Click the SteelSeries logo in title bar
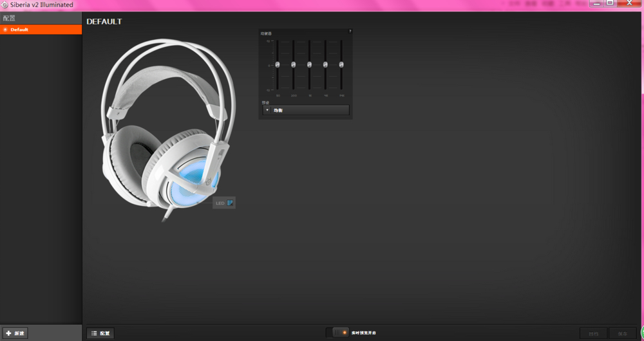Image resolution: width=644 pixels, height=341 pixels. (5, 5)
